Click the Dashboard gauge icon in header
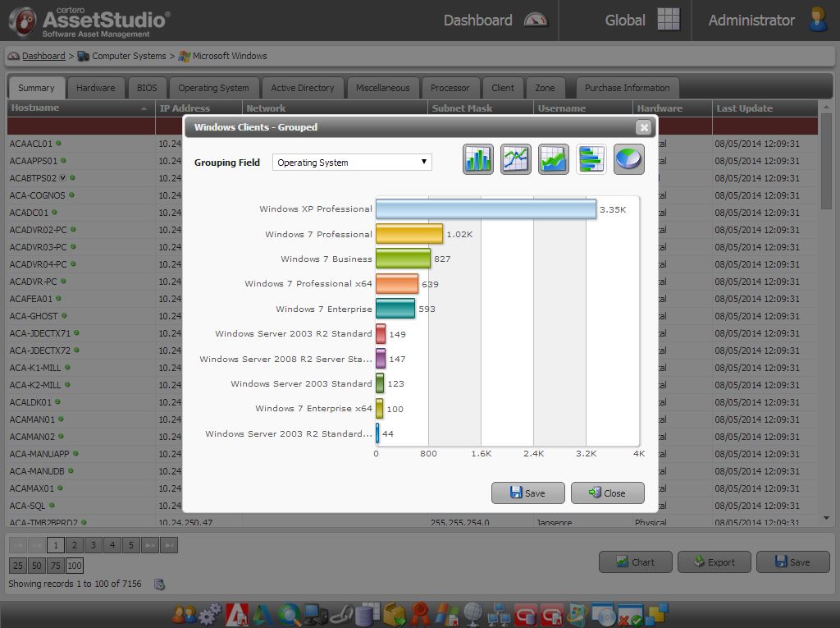Viewport: 840px width, 628px height. click(536, 20)
